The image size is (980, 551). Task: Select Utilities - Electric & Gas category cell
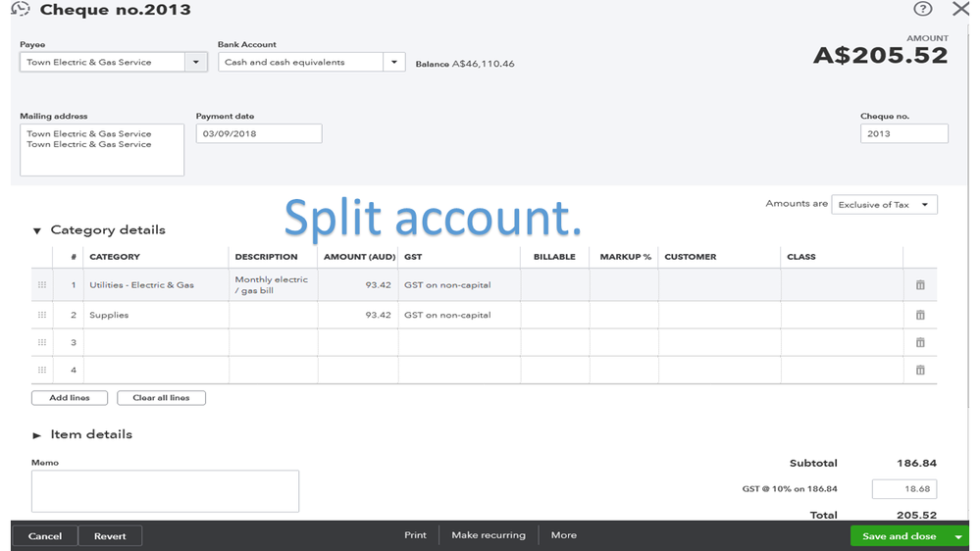156,285
